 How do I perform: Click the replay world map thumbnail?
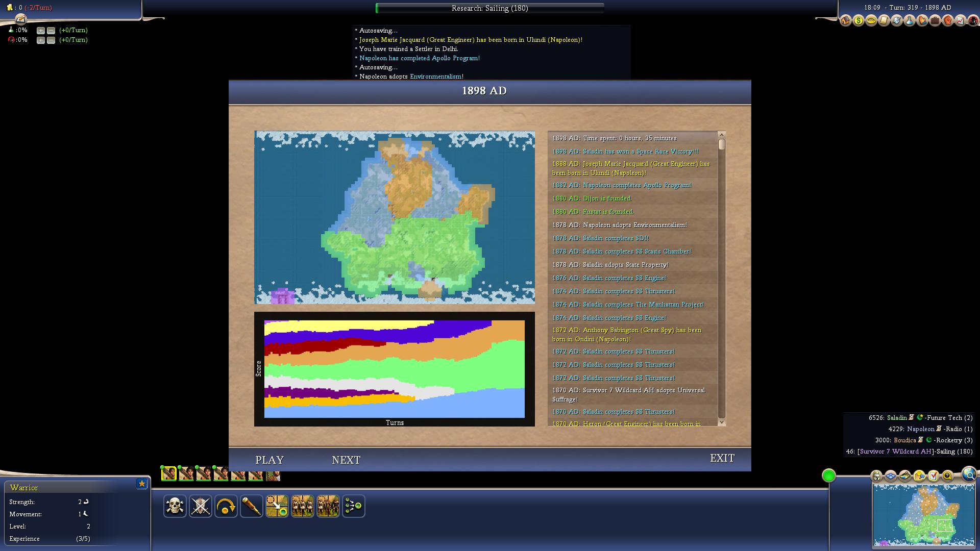coord(395,217)
